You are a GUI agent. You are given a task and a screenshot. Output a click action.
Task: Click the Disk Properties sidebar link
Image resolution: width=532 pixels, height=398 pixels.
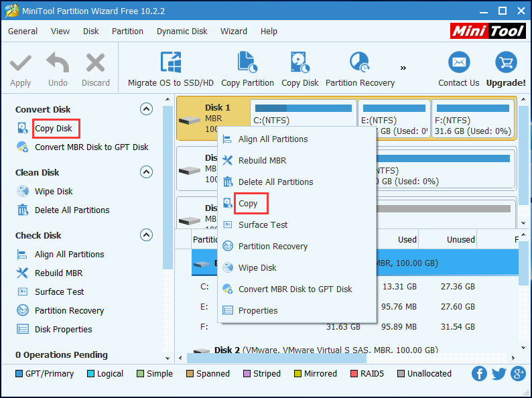click(x=64, y=329)
